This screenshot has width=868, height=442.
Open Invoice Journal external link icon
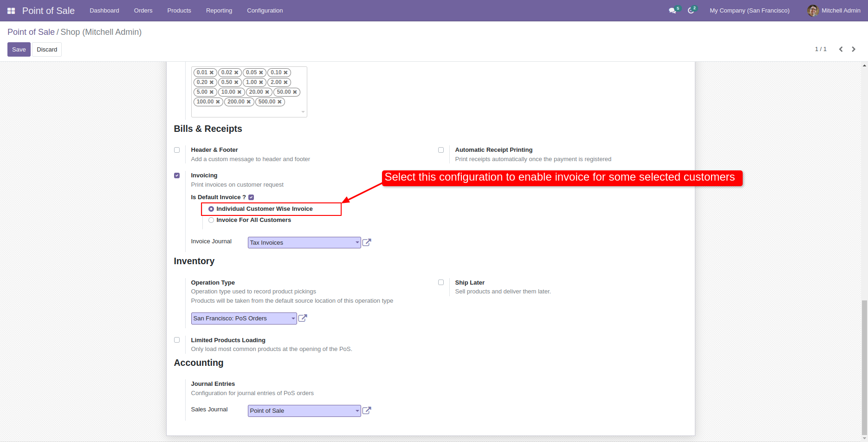367,242
